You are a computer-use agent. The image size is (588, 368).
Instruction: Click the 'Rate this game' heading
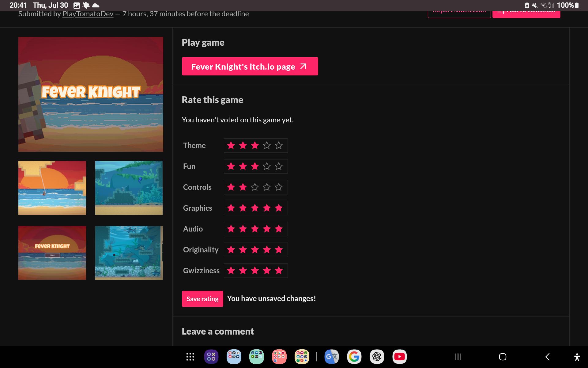(213, 100)
